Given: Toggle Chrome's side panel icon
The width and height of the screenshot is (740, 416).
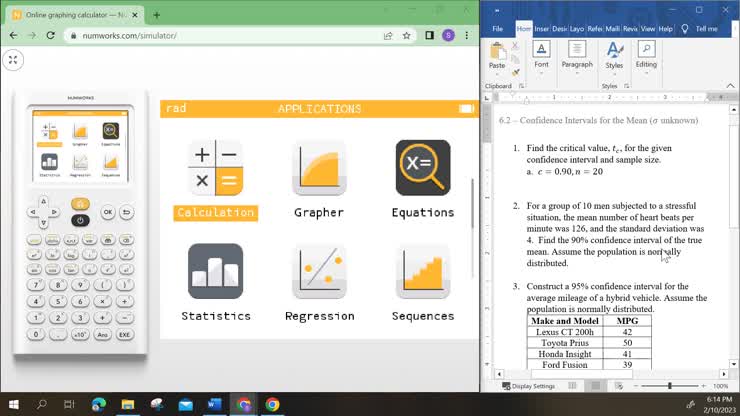Looking at the screenshot, I should [x=429, y=35].
